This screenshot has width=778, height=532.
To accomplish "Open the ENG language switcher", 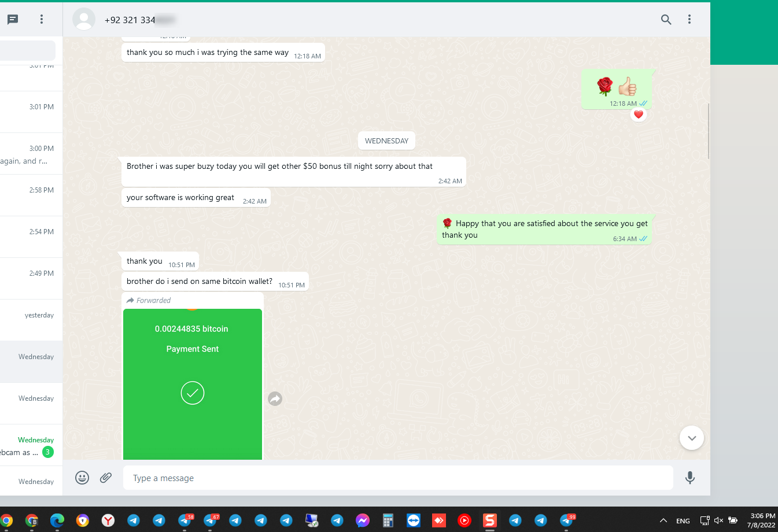I will pos(683,520).
